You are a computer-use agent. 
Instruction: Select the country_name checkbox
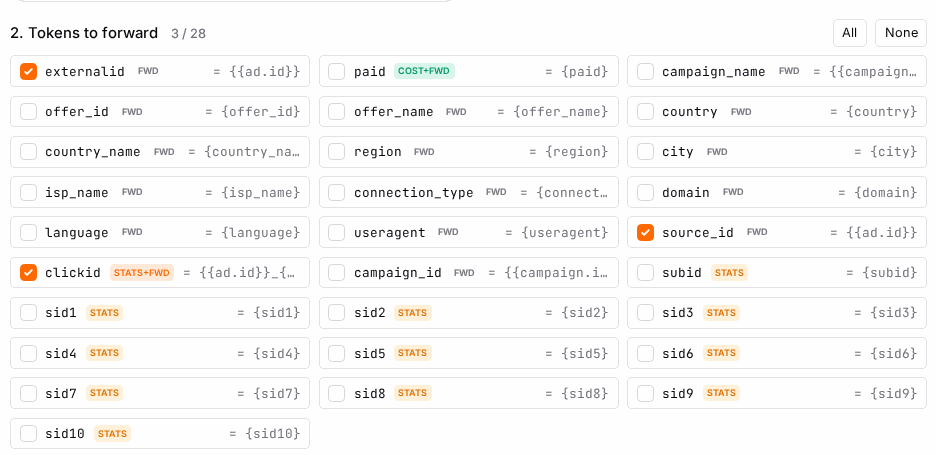tap(29, 152)
